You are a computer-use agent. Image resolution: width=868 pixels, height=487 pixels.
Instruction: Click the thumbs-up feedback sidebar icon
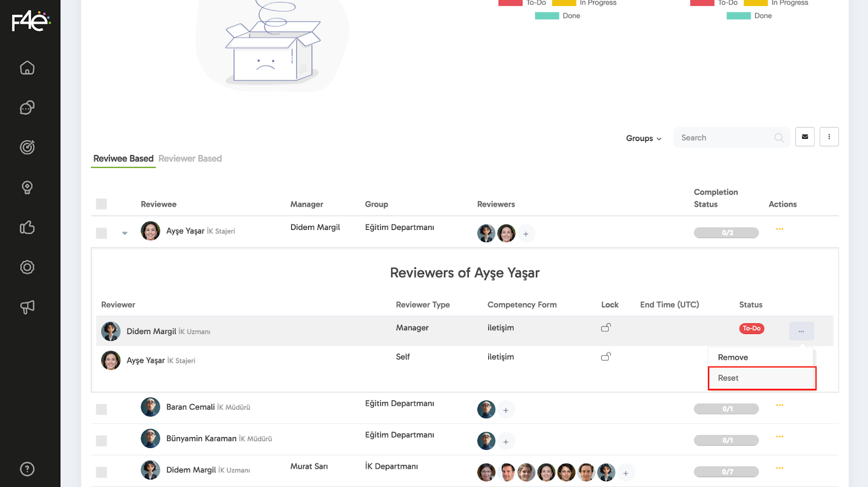(x=27, y=227)
